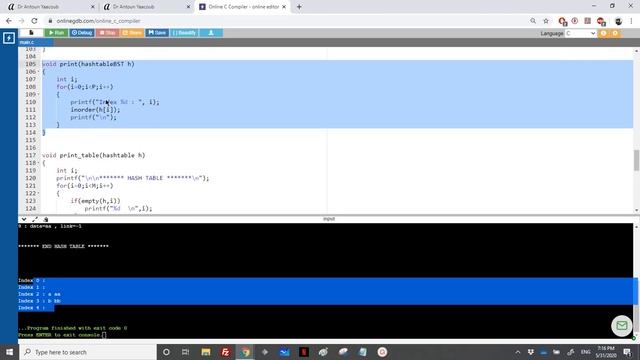Click the second orange icon beside Language
The image size is (640, 360).
(x=615, y=33)
